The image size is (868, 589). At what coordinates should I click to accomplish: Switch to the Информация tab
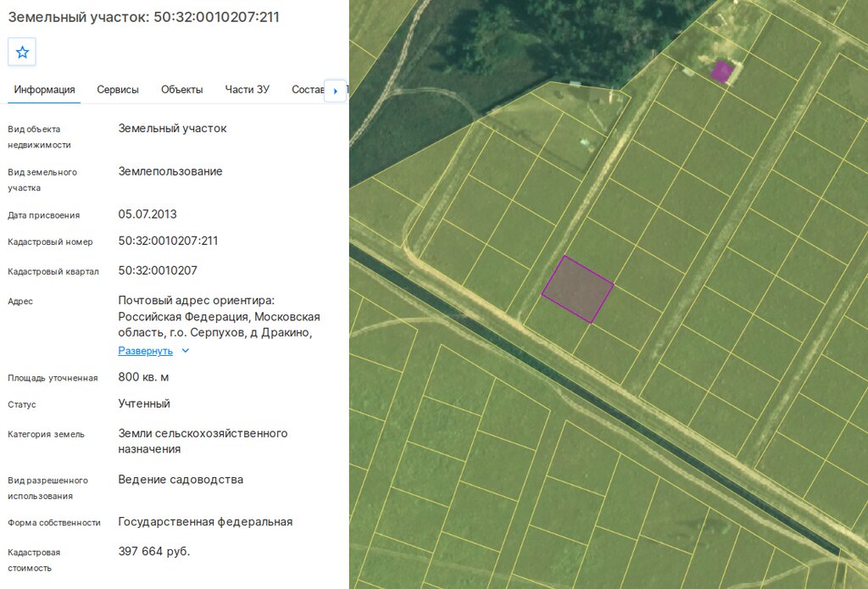coord(44,90)
